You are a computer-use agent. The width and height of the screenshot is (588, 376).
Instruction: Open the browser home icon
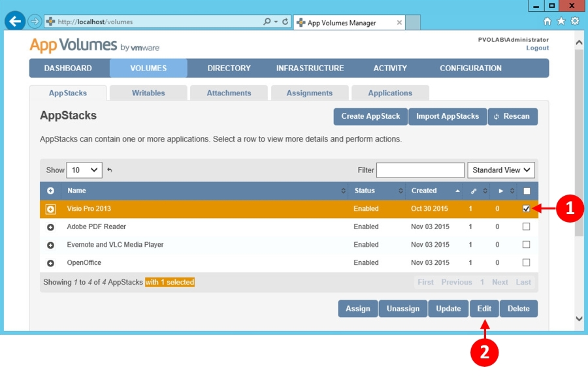coord(547,22)
